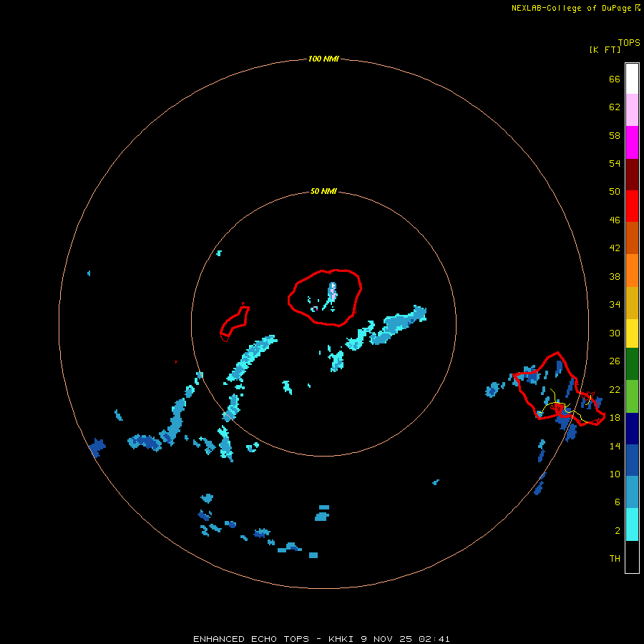The width and height of the screenshot is (644, 644).
Task: Select the 58 legend value
Action: 615,135
